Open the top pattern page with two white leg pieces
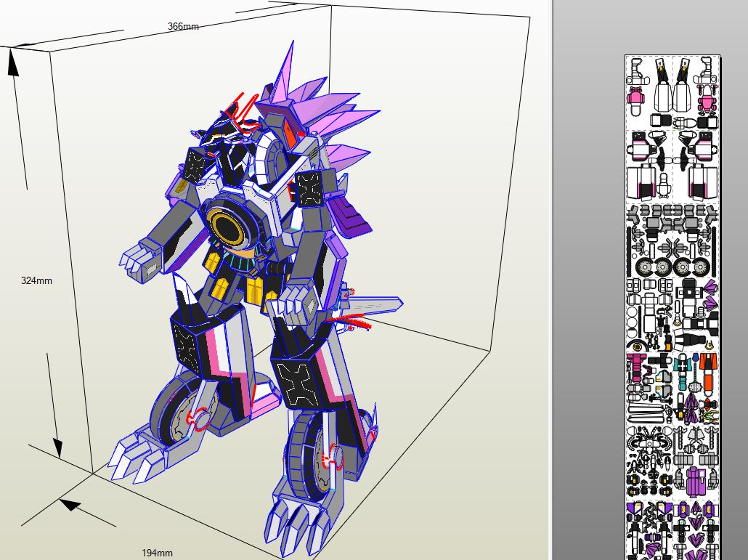Image resolution: width=748 pixels, height=560 pixels. [x=672, y=92]
